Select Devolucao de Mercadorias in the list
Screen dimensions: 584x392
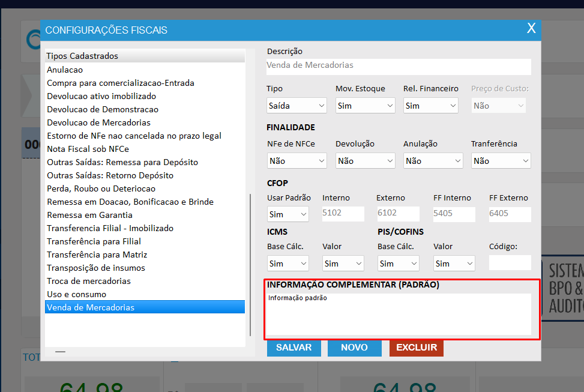click(98, 122)
